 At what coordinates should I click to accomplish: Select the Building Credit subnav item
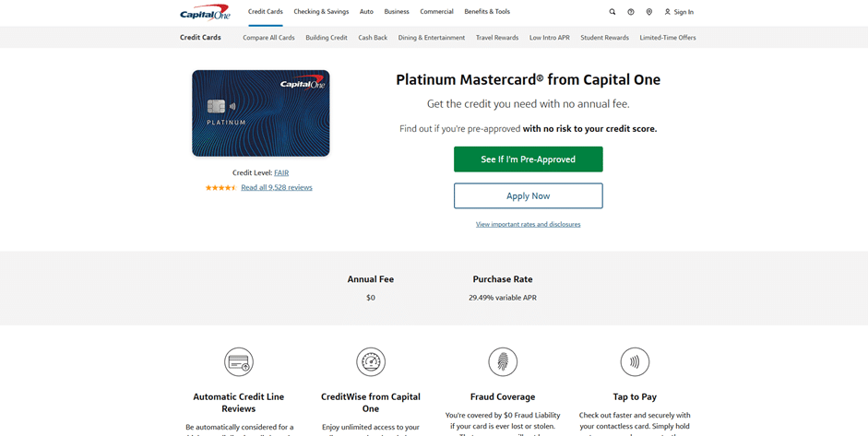tap(327, 38)
